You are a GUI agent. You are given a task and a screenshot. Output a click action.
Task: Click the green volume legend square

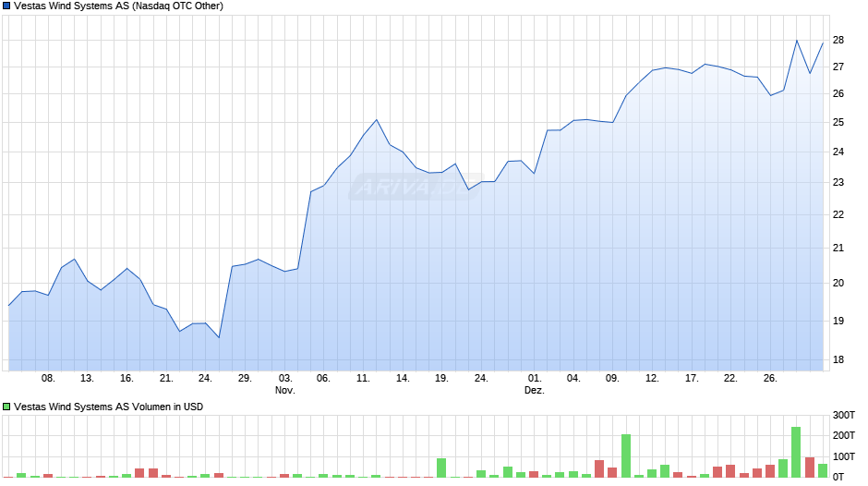click(6, 407)
